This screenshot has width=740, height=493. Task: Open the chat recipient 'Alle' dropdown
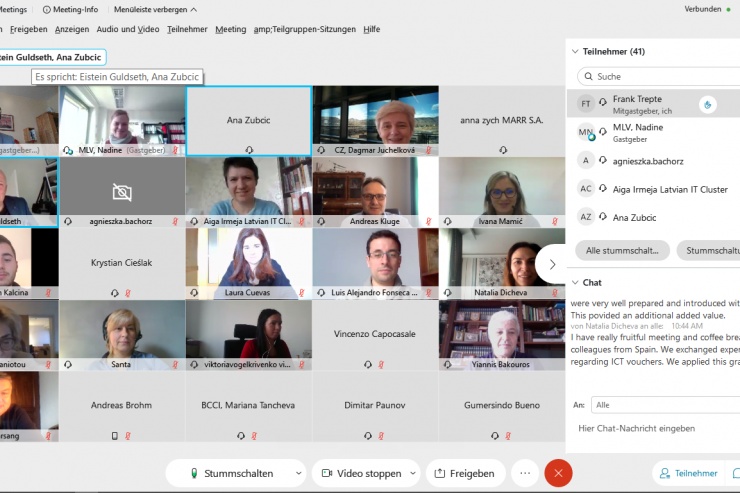point(665,405)
